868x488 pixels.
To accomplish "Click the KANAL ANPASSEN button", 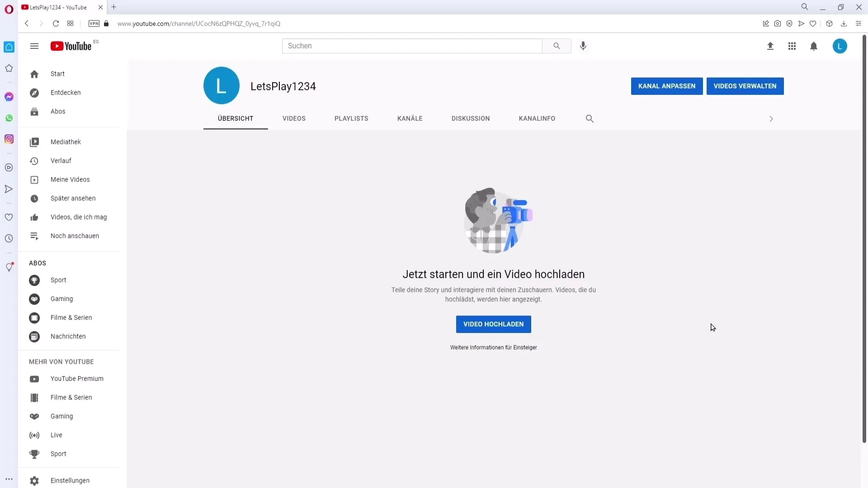I will point(666,86).
